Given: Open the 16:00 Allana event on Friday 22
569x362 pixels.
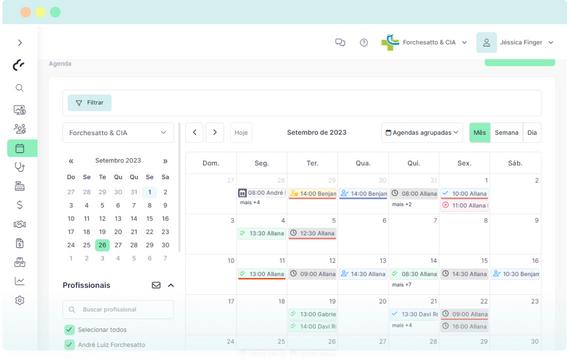Looking at the screenshot, I should [464, 326].
